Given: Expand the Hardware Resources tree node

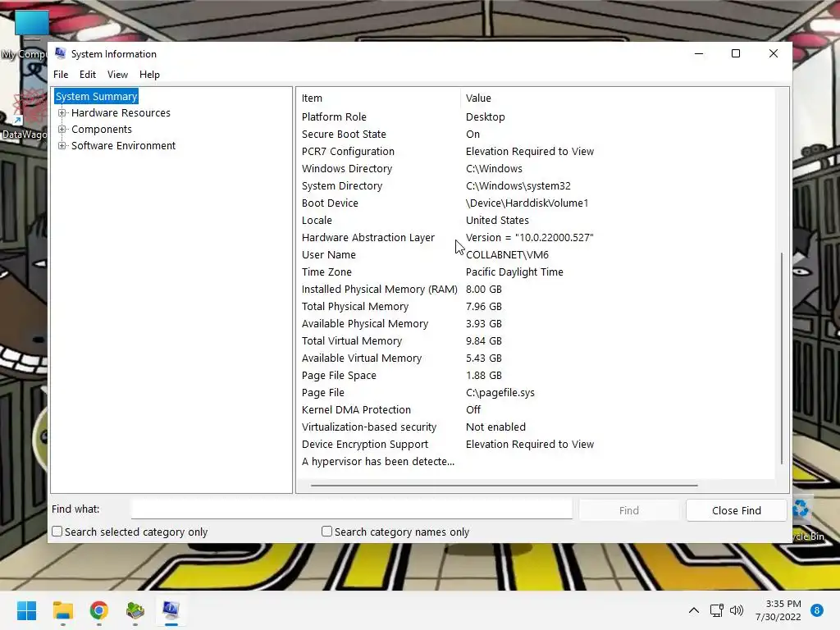Looking at the screenshot, I should click(62, 113).
